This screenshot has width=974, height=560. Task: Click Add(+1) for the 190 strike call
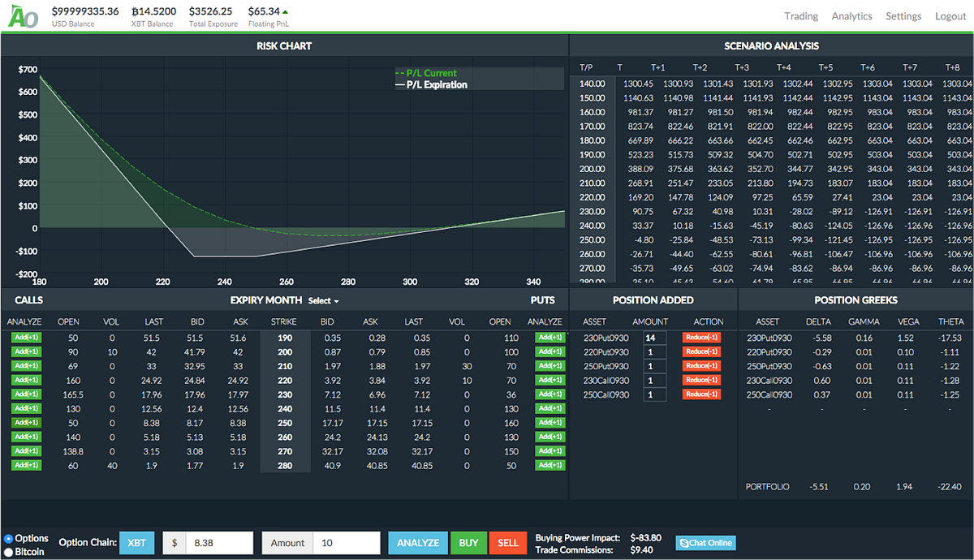click(x=24, y=337)
